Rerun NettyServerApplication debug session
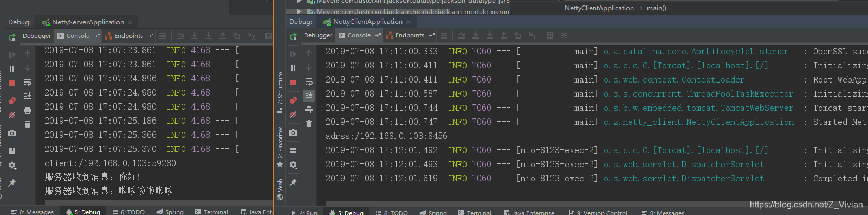The height and width of the screenshot is (215, 868). tap(12, 37)
